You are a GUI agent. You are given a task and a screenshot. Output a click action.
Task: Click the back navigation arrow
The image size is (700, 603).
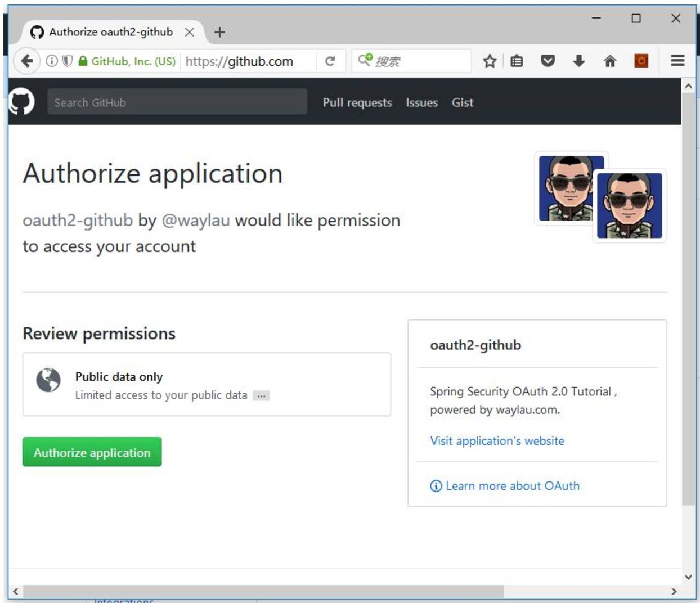click(x=26, y=61)
